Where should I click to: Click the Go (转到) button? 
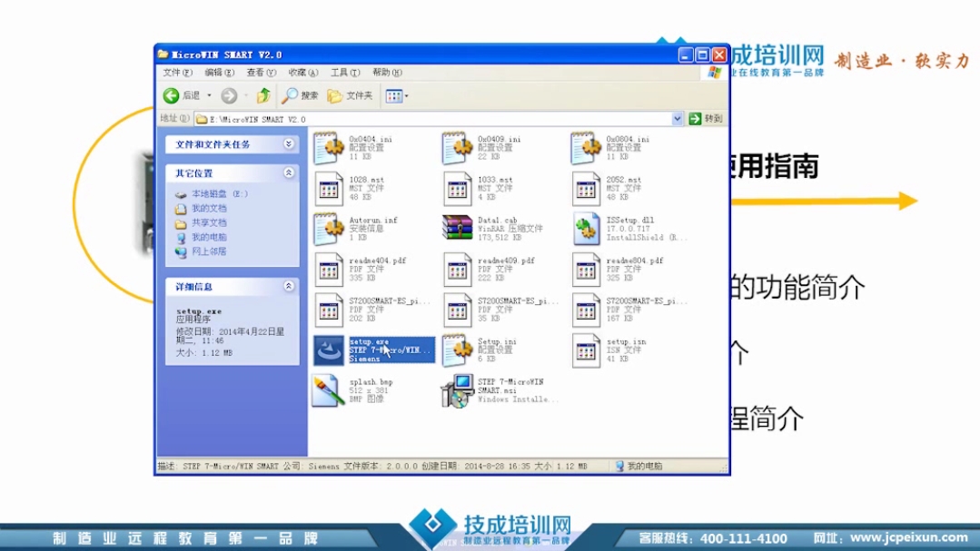point(706,119)
